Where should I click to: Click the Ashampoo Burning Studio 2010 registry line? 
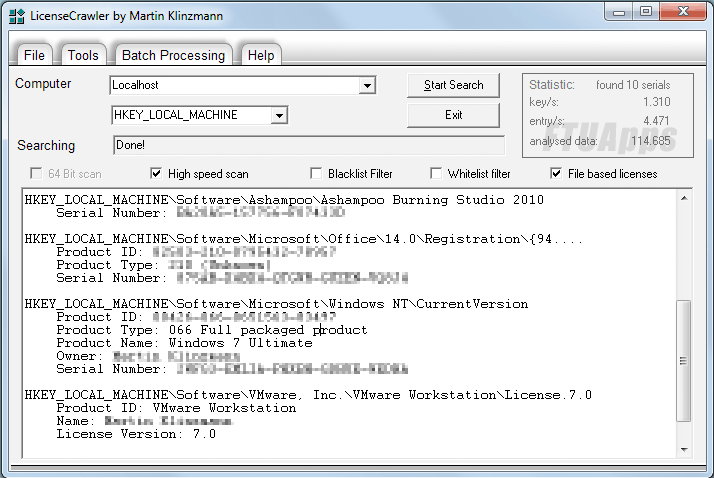[x=284, y=200]
